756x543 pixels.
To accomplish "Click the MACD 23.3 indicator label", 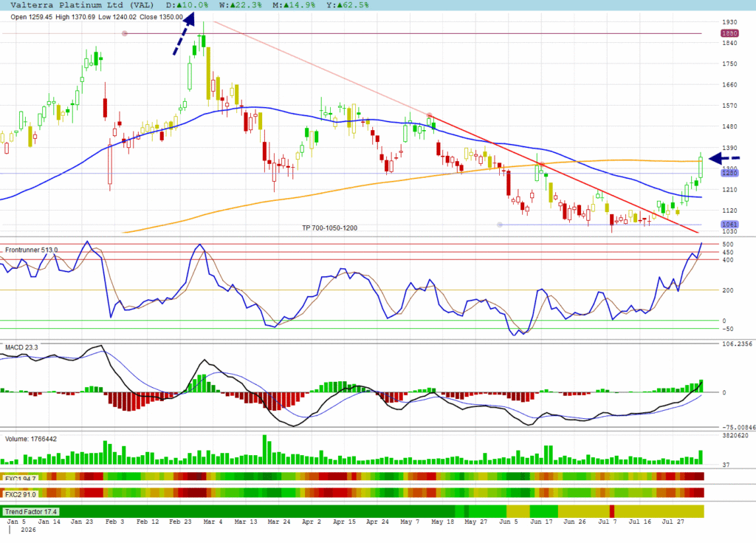I will point(21,347).
